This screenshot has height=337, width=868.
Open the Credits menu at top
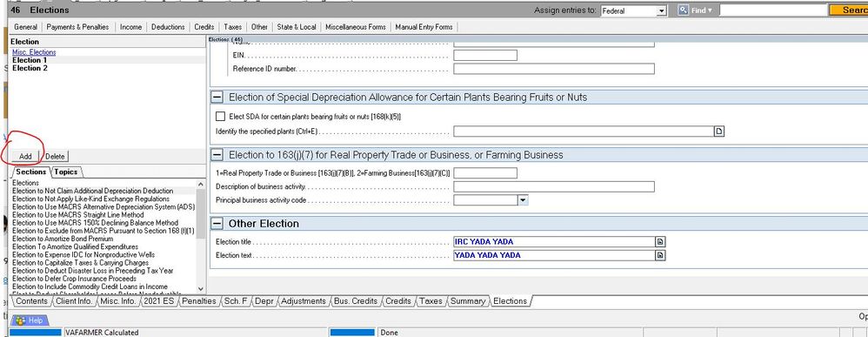(204, 27)
